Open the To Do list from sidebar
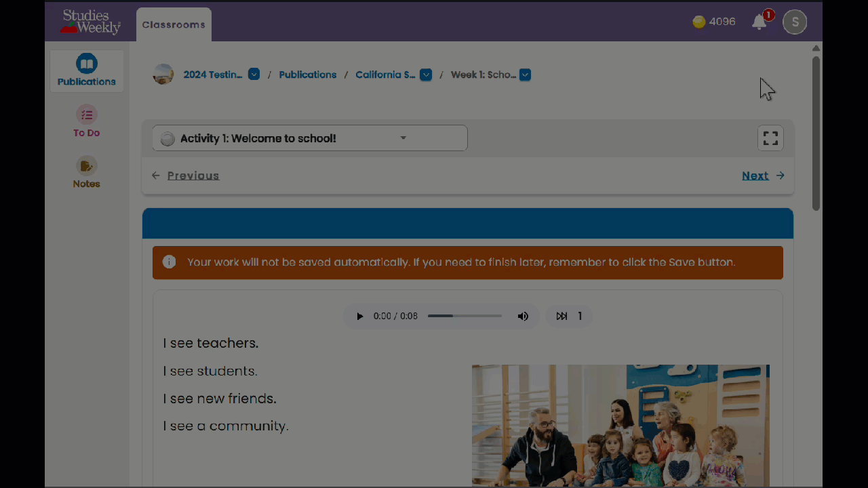The height and width of the screenshot is (488, 868). (x=86, y=121)
